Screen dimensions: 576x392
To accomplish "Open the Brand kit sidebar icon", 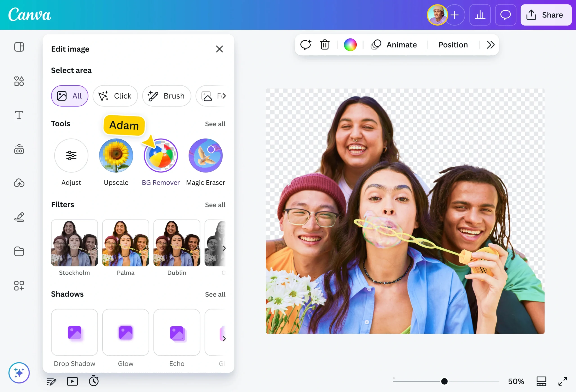I will pos(19,149).
